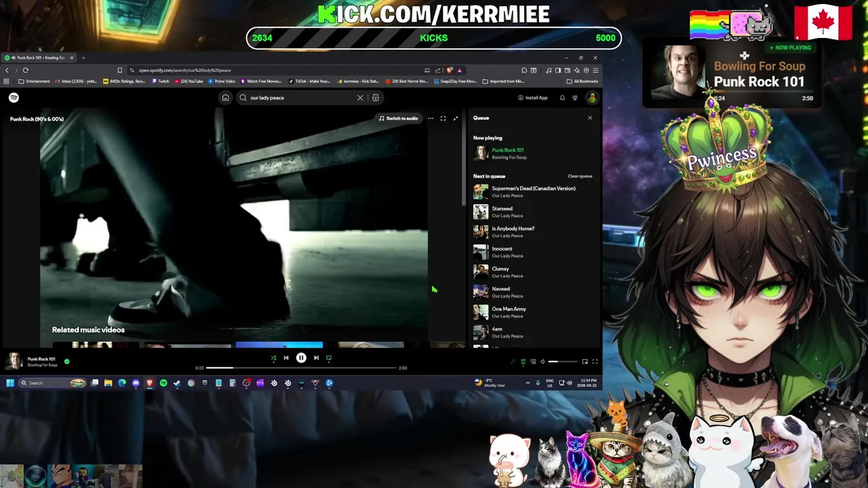868x488 pixels.
Task: Open the Twitch bookmark
Action: click(x=160, y=81)
